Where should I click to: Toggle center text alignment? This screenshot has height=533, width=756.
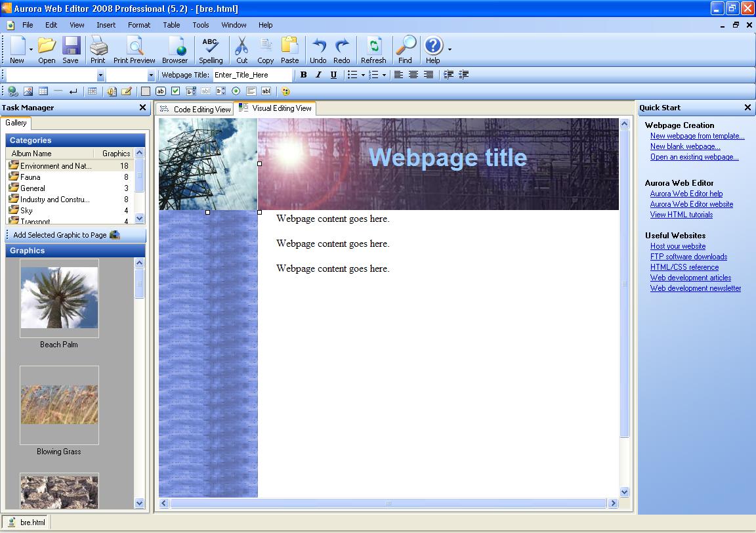413,75
